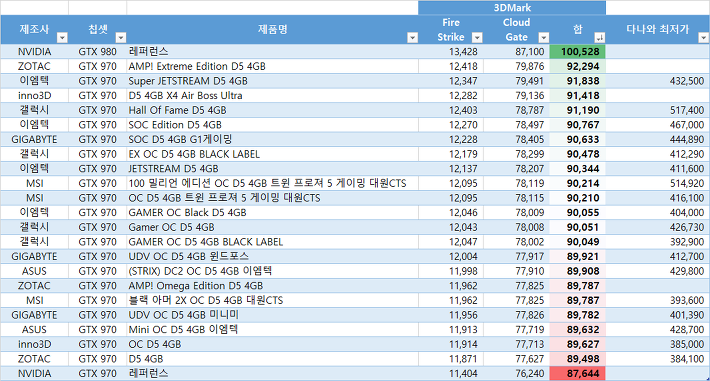Select the Mini OC D5 4GB 이엠텍 cell
Image resolution: width=710 pixels, height=381 pixels.
(x=273, y=329)
